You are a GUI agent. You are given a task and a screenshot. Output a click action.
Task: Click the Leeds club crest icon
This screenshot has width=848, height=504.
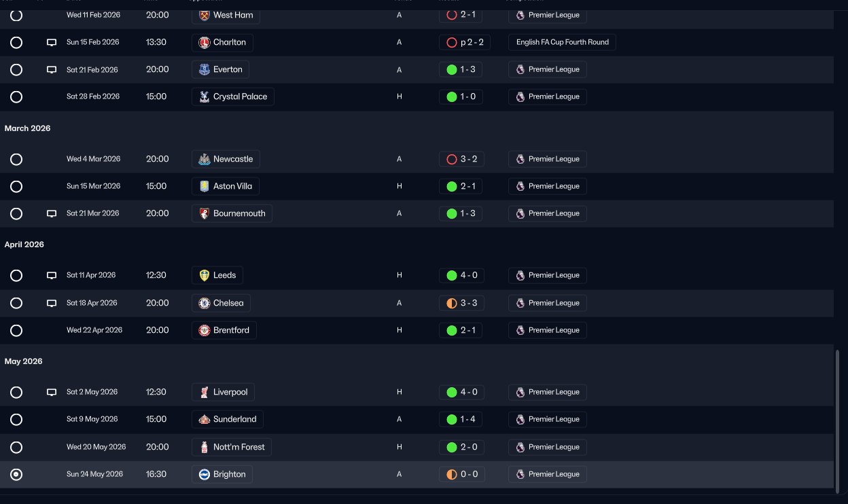pyautogui.click(x=204, y=275)
